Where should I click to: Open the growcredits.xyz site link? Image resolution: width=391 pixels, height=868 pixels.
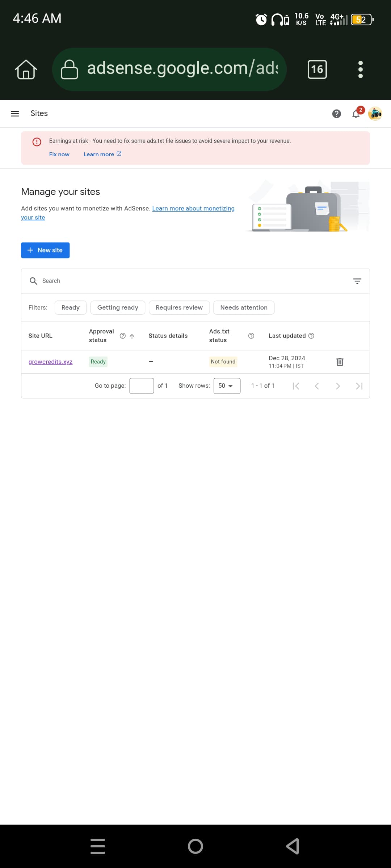[50, 362]
